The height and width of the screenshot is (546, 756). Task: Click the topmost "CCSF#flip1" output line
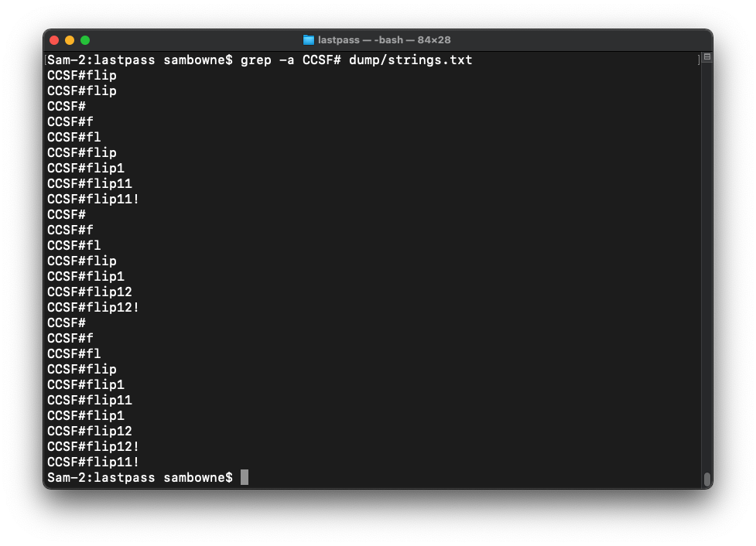click(86, 168)
